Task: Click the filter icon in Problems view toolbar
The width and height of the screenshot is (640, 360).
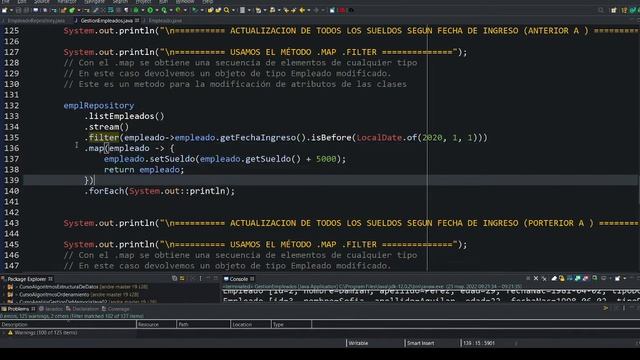Action: point(606,308)
